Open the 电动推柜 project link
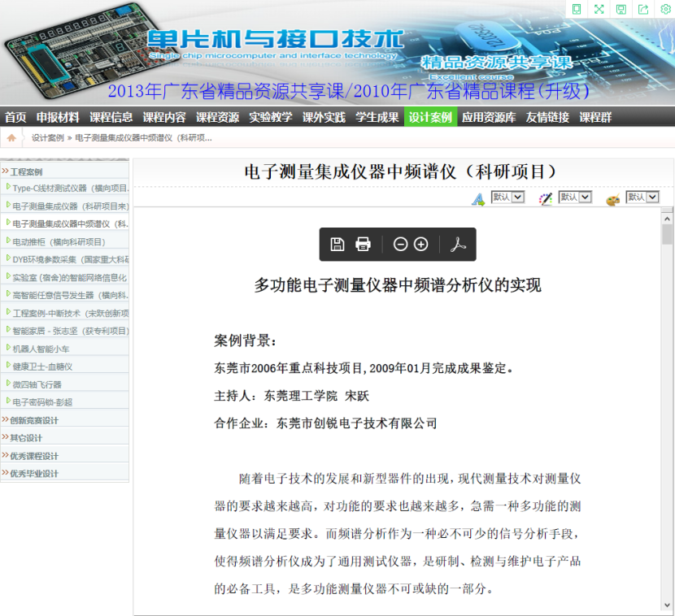This screenshot has width=675, height=616. pyautogui.click(x=59, y=241)
